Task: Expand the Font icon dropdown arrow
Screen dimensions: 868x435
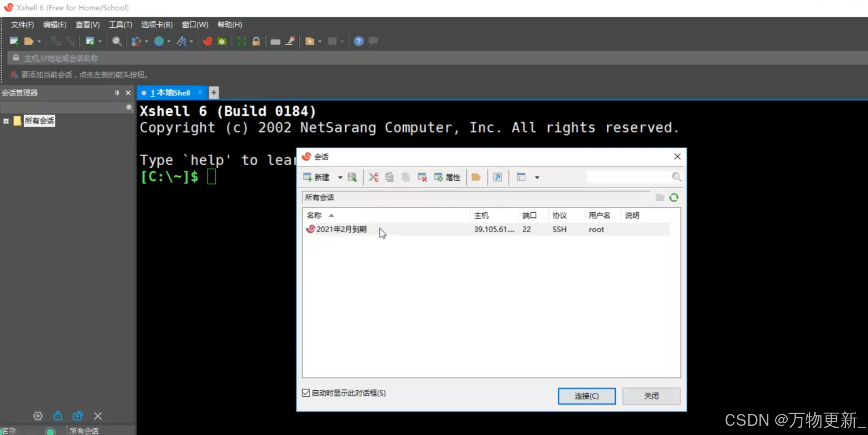Action: (191, 41)
